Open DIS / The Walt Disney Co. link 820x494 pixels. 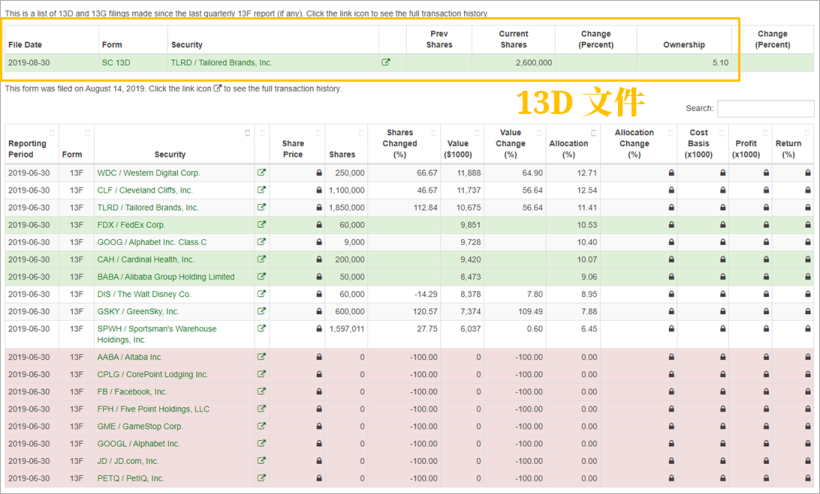144,294
